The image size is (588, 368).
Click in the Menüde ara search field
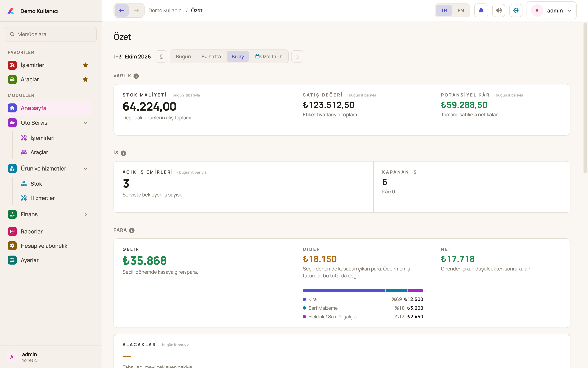point(51,34)
